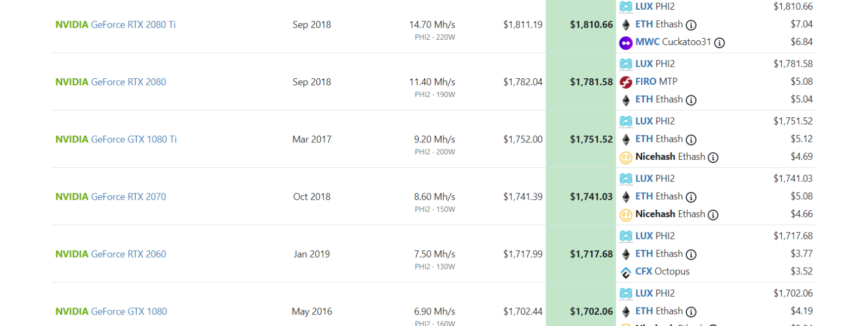The height and width of the screenshot is (326, 868).
Task: Click Nicehash icon in GTX 1080 Ti row
Action: 626,158
